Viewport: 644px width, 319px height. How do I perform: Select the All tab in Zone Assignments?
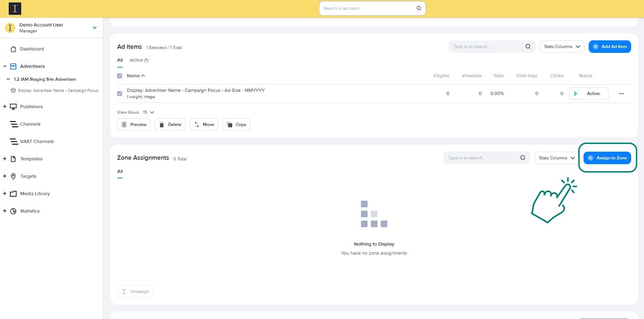(x=120, y=172)
